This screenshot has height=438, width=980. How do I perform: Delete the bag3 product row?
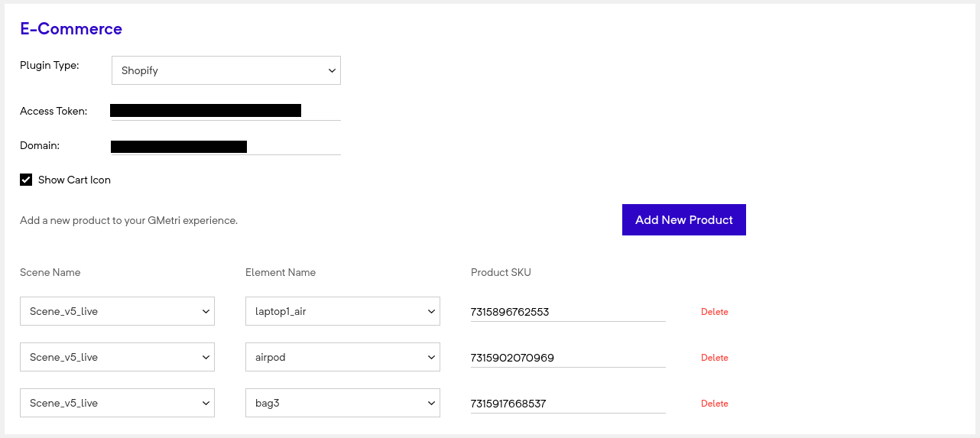714,404
